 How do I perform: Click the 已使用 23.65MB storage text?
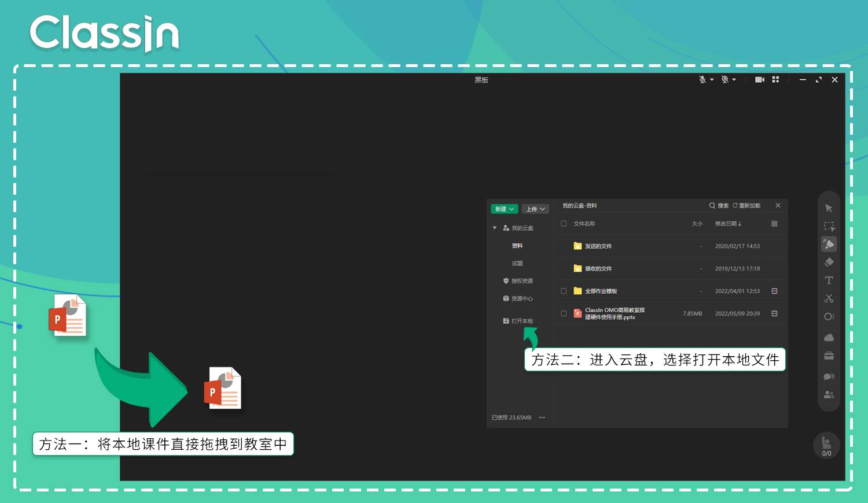point(512,417)
